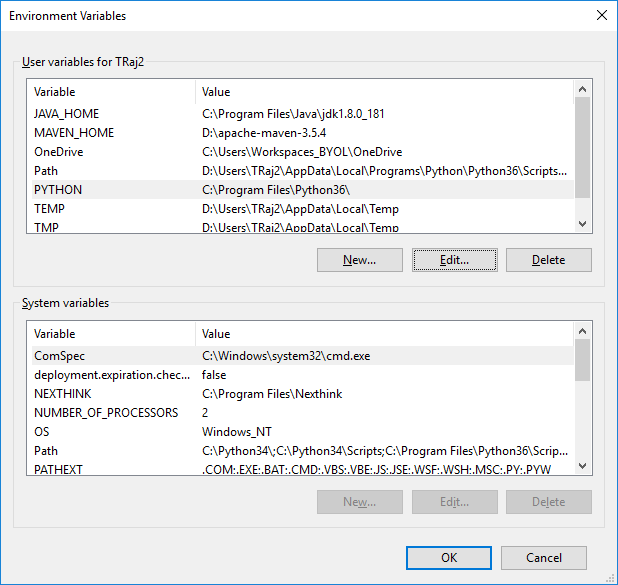Click up arrow of User variables scrollbar
The height and width of the screenshot is (585, 618).
(x=582, y=89)
